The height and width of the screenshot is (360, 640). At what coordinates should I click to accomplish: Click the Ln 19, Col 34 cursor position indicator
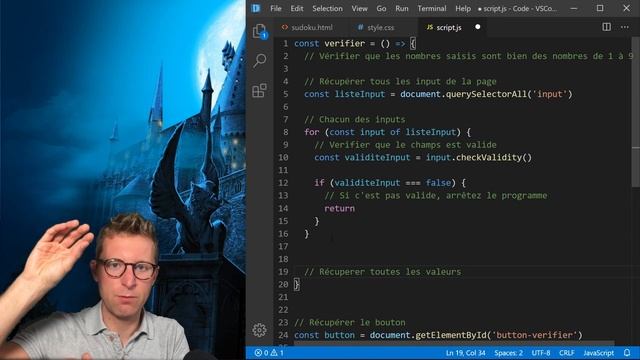coord(465,353)
